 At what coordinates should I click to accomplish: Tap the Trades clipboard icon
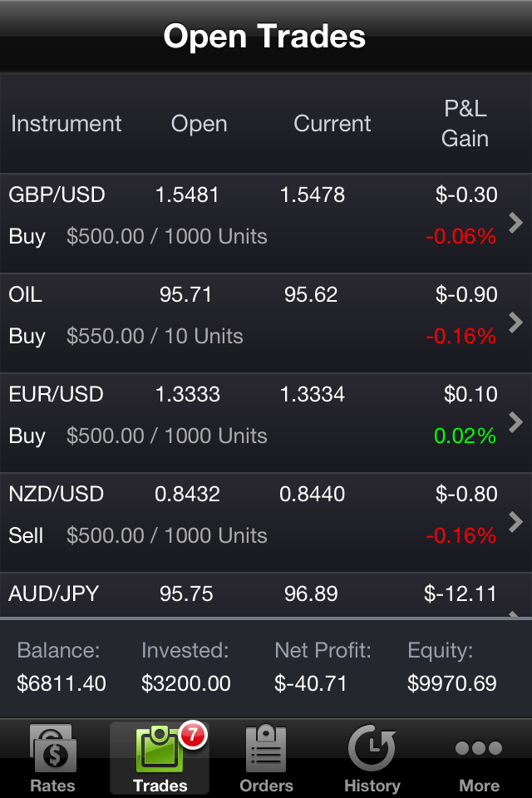click(158, 750)
